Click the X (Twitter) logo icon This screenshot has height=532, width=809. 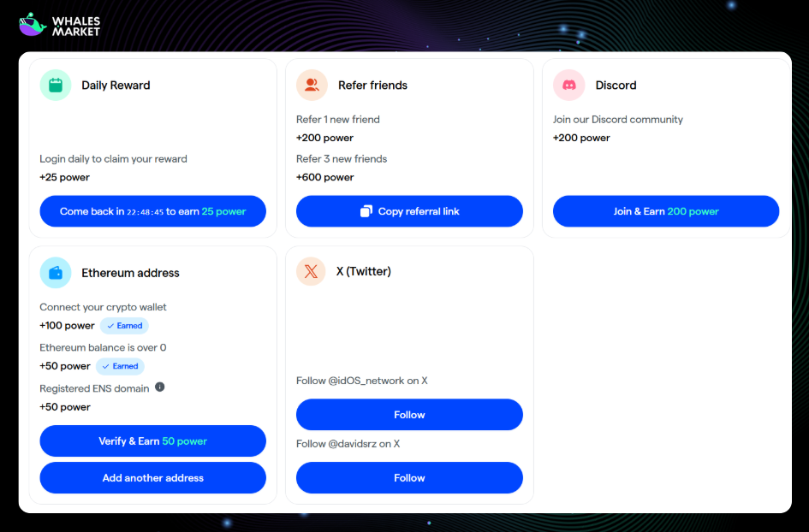311,271
